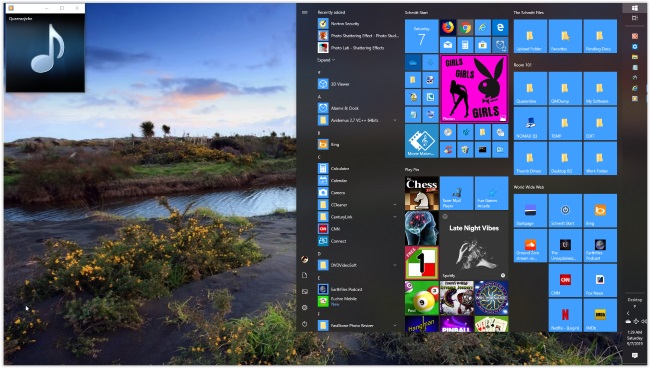This screenshot has height=368, width=650.
Task: Open the Netflix tile
Action: (565, 315)
